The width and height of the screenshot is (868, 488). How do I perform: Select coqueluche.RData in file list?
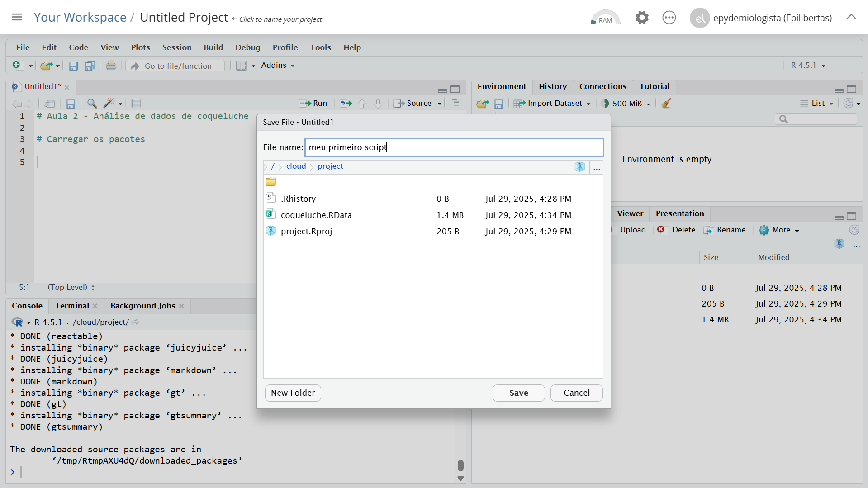(x=316, y=215)
